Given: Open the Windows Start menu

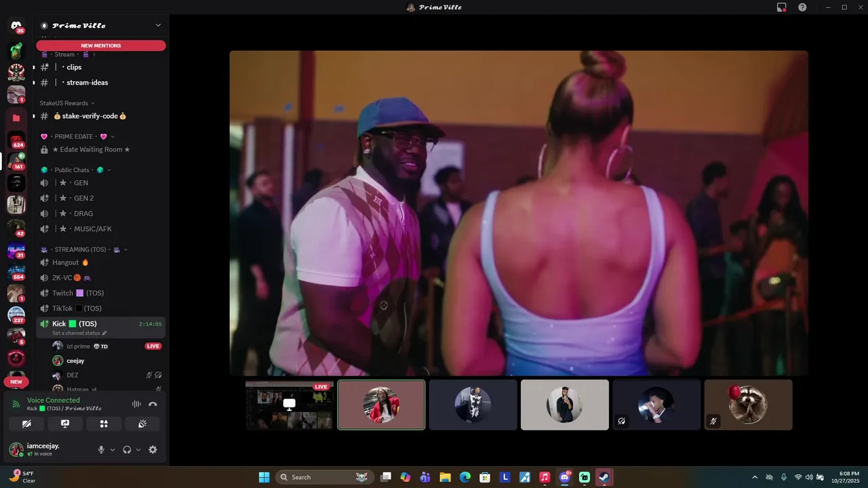Looking at the screenshot, I should (x=264, y=477).
